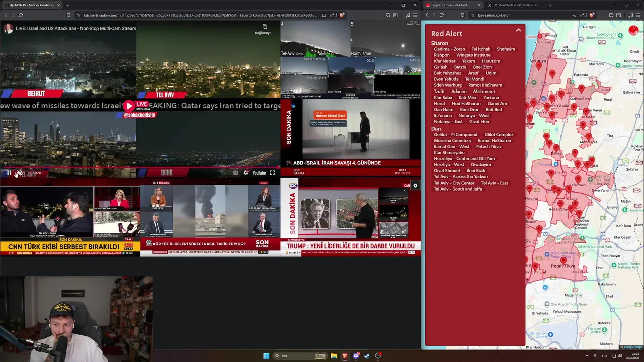644x362 pixels.
Task: Open the menu in Red Alert window
Action: pyautogui.click(x=638, y=15)
